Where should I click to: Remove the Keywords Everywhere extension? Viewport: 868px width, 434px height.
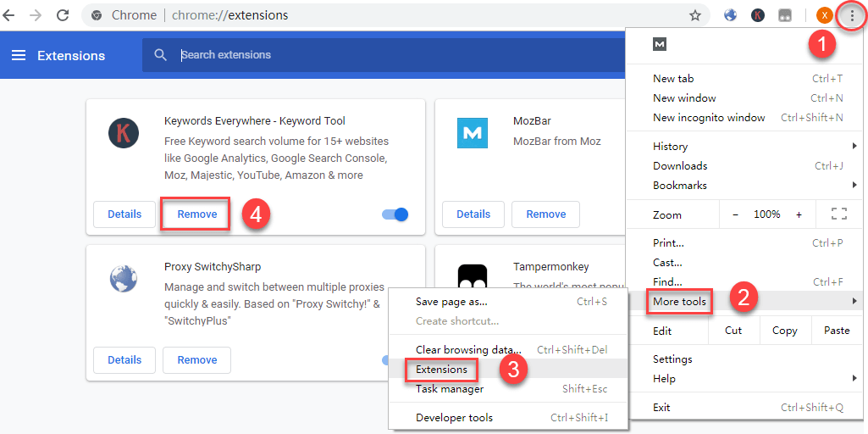(x=197, y=214)
